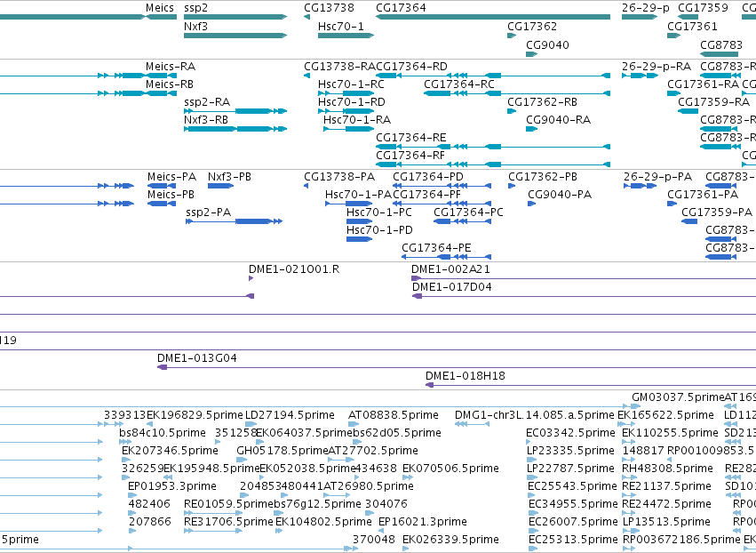Open protein ssp2-PA
The height and width of the screenshot is (553, 756).
click(x=208, y=212)
